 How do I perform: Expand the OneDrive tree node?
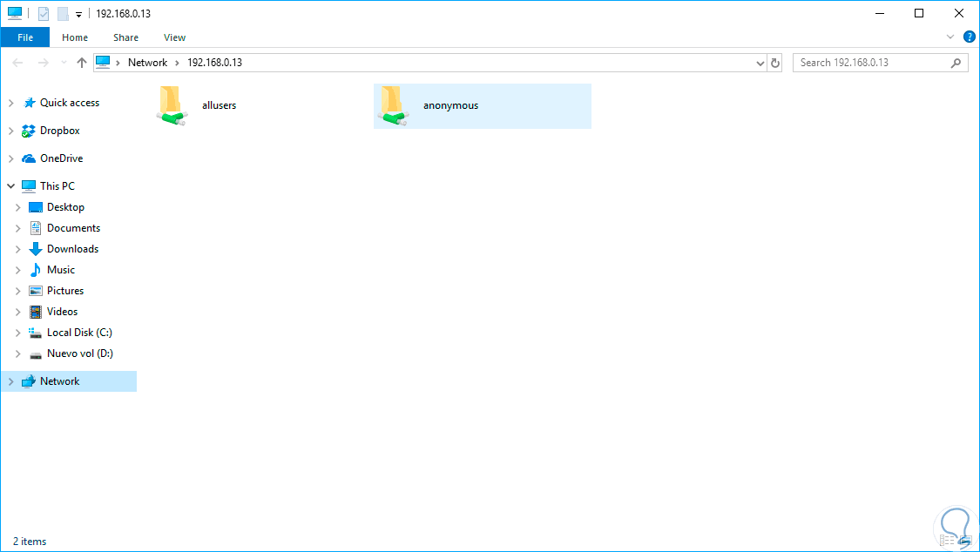(10, 158)
